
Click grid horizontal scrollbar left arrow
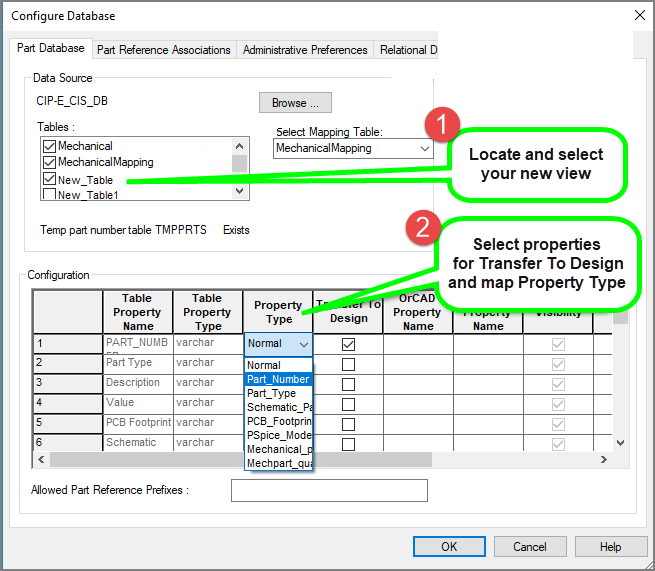pos(41,460)
